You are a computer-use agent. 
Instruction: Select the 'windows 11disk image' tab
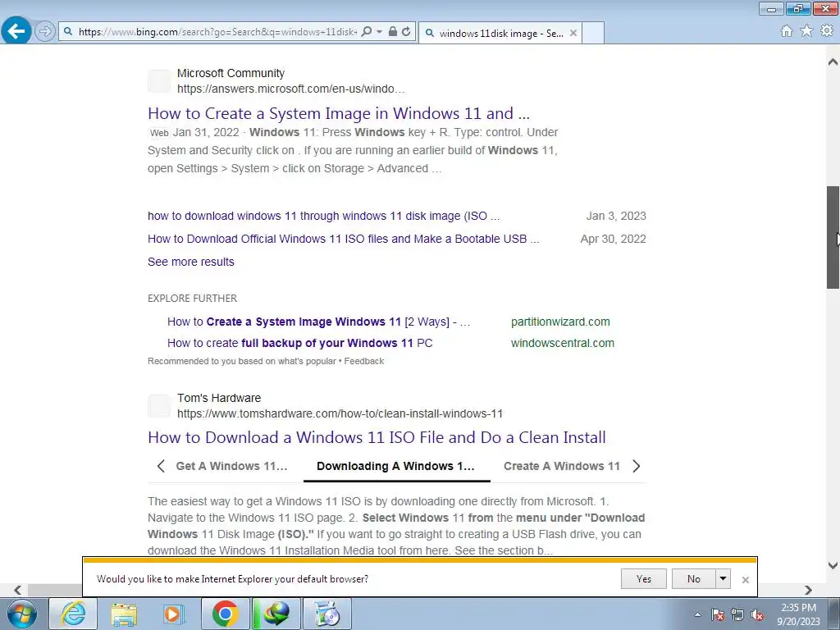[500, 33]
